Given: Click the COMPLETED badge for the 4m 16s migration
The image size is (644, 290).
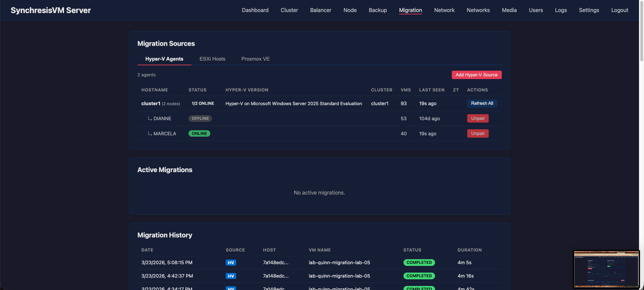Looking at the screenshot, I should (419, 276).
